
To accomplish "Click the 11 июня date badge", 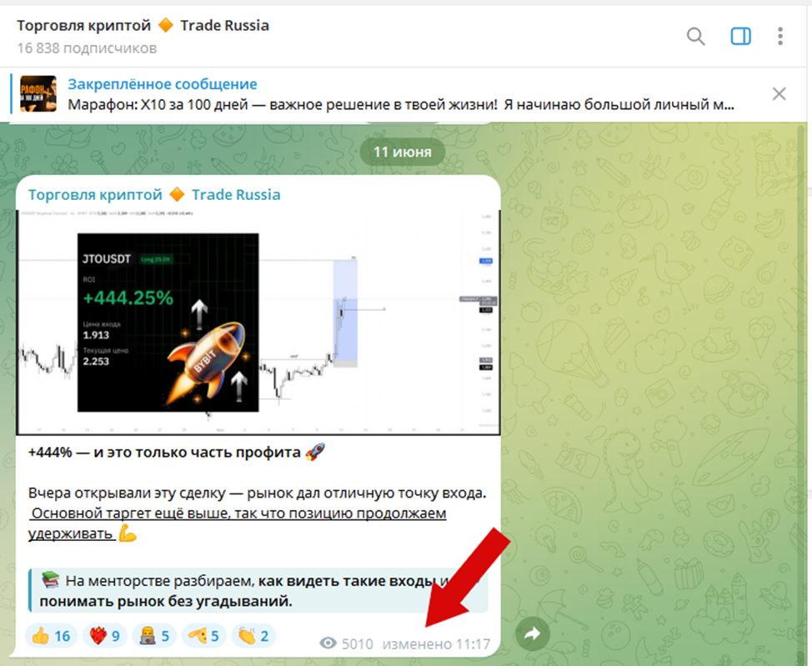I will coord(403,152).
